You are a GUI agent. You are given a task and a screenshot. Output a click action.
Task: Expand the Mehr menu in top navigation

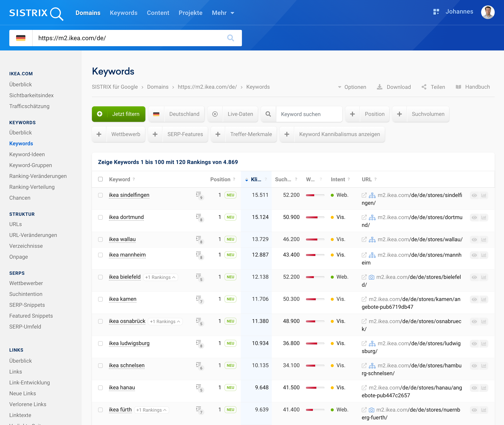[x=223, y=13]
